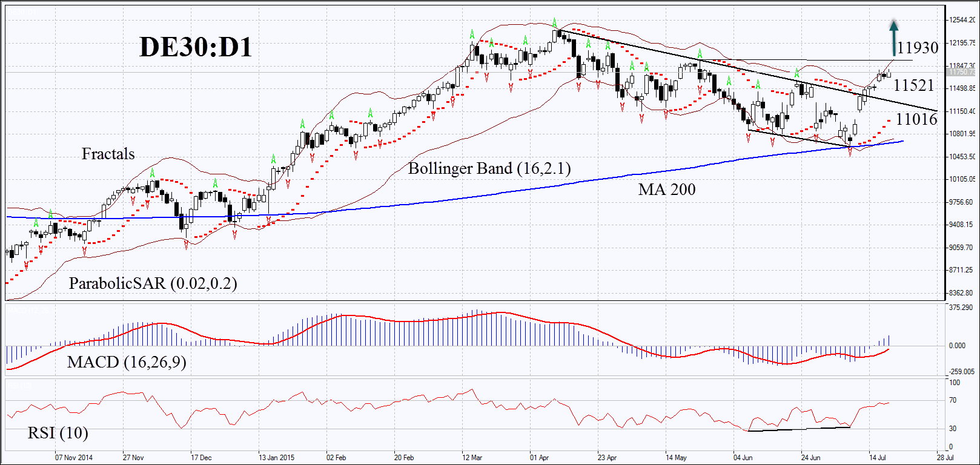Click the 11150.40 price axis value
Viewport: 980px width, 465px height.
[962, 111]
